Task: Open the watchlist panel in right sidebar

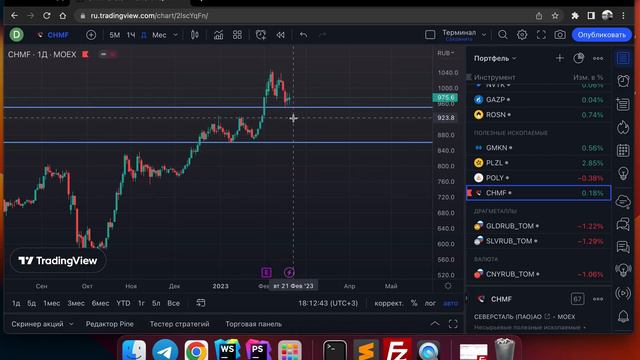Action: pyautogui.click(x=623, y=58)
